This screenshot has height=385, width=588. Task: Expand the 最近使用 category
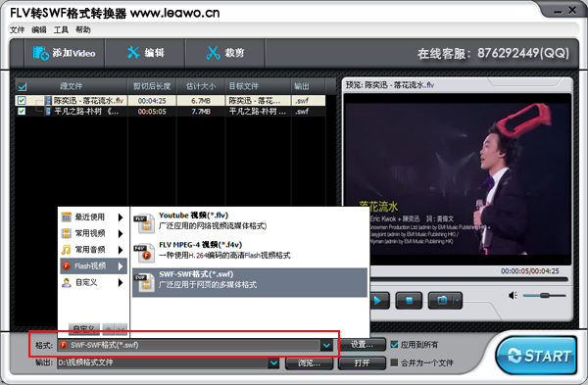(93, 217)
